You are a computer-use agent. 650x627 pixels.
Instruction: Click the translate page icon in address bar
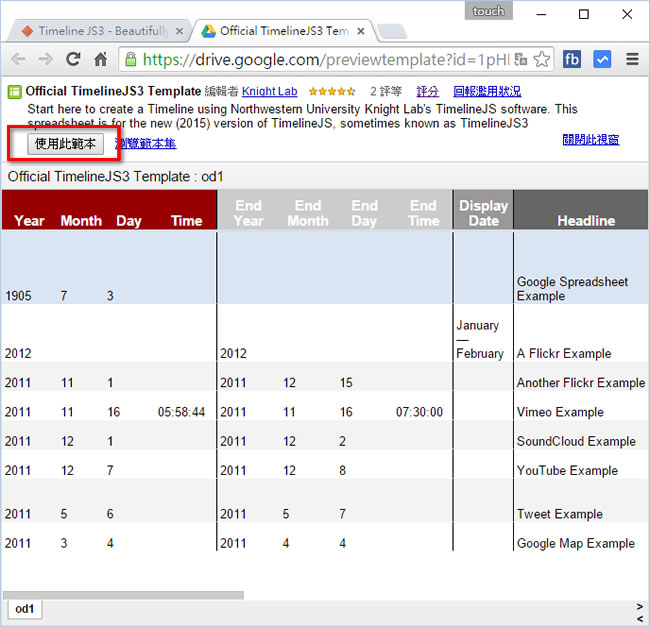pyautogui.click(x=520, y=60)
